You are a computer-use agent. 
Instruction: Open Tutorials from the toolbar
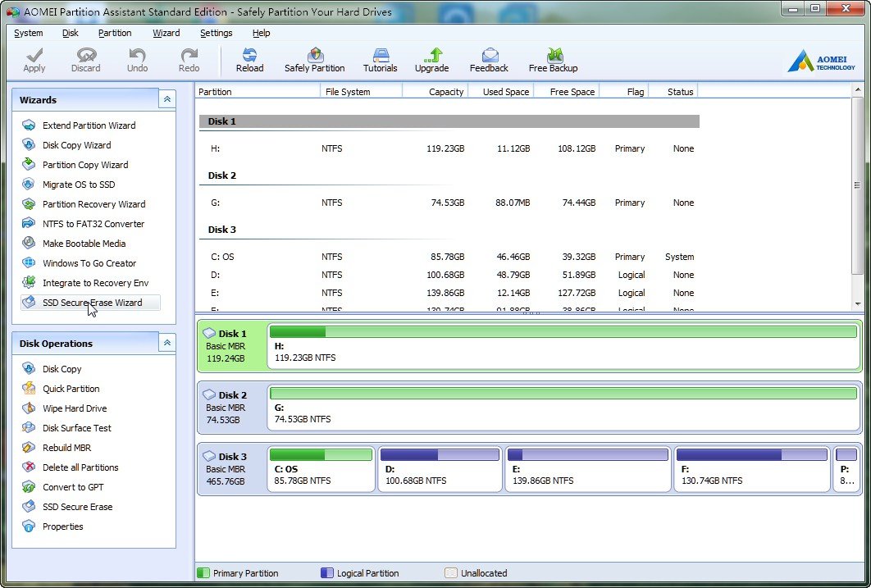pyautogui.click(x=380, y=60)
